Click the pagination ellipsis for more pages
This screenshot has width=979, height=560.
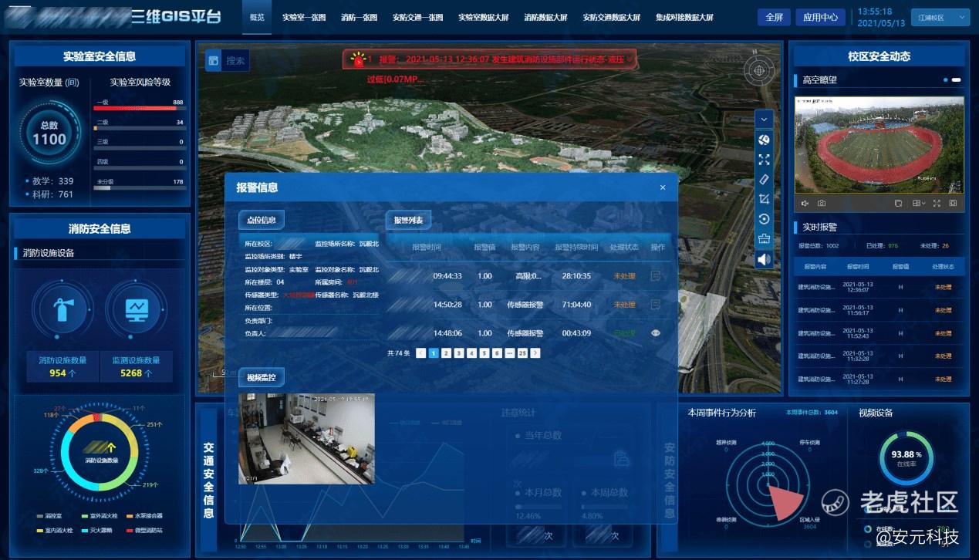(x=509, y=353)
